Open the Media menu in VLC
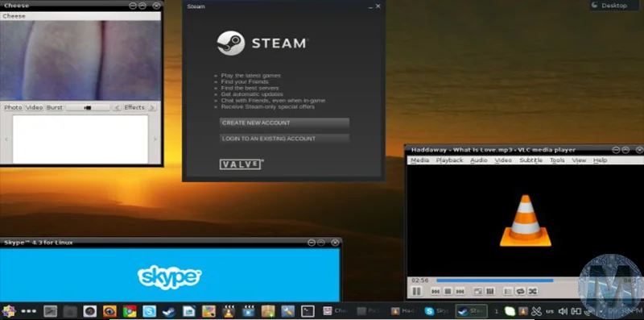 [x=419, y=160]
